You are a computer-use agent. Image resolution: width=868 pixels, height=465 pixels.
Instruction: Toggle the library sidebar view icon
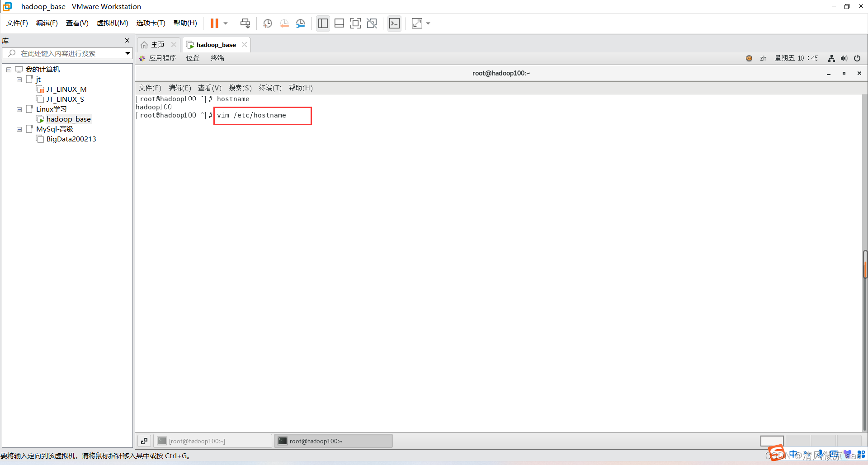tap(323, 23)
